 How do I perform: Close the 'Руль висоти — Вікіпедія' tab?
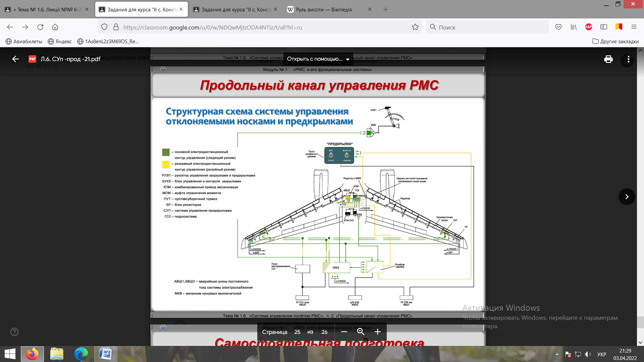[x=370, y=9]
